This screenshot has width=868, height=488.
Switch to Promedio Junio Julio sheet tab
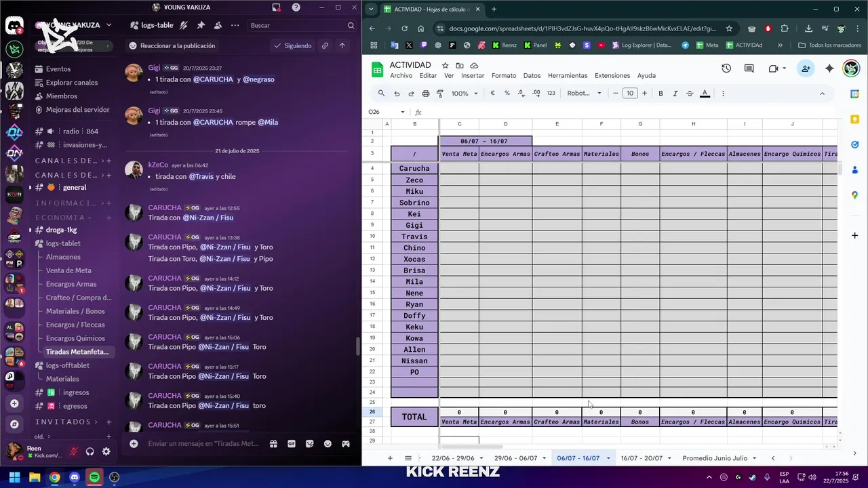715,458
